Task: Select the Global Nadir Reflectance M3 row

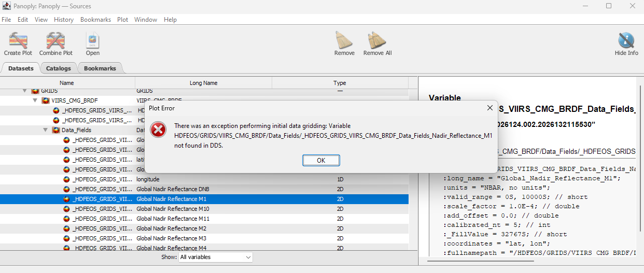Action: [204, 238]
